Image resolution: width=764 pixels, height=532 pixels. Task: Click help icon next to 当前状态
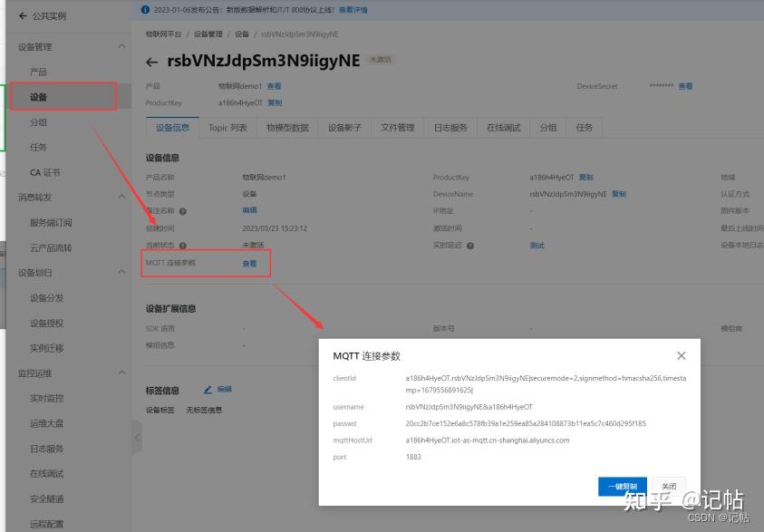pyautogui.click(x=183, y=246)
